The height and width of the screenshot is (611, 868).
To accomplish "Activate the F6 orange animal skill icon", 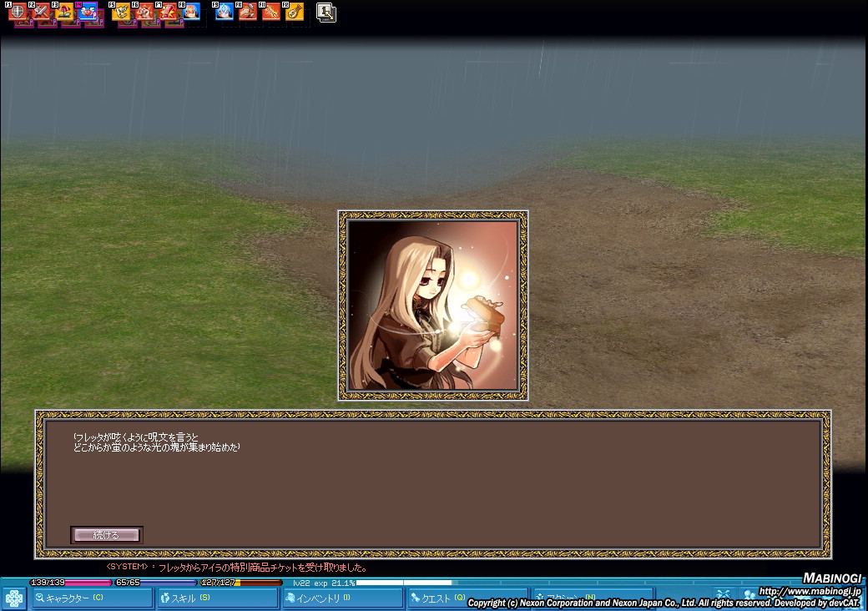I will (144, 11).
